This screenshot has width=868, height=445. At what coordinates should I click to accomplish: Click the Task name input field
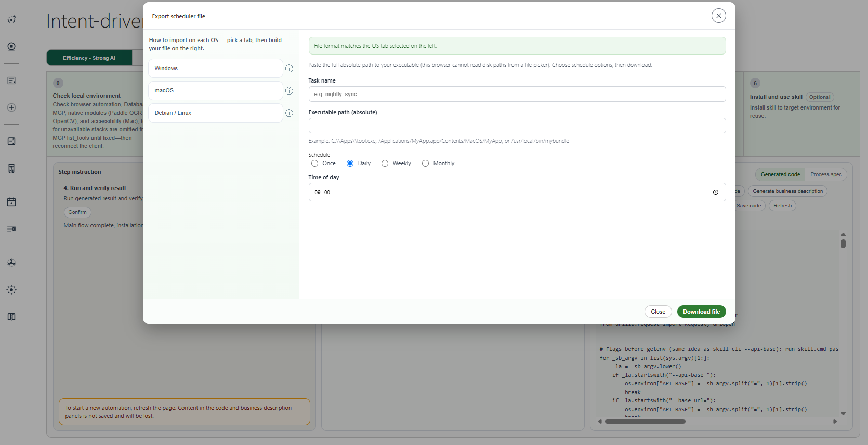tap(517, 94)
